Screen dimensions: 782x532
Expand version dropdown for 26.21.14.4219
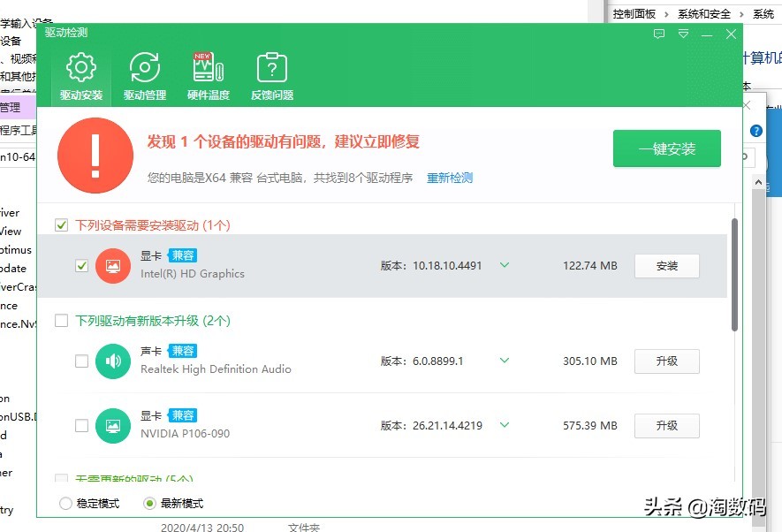point(505,425)
